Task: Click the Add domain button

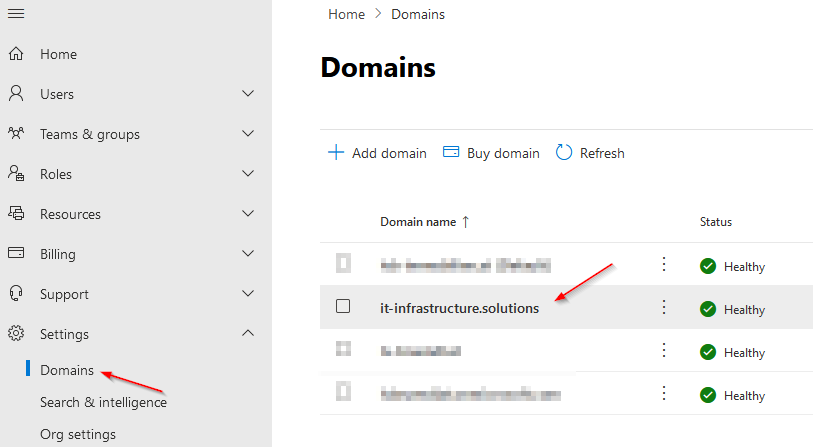Action: pyautogui.click(x=377, y=153)
